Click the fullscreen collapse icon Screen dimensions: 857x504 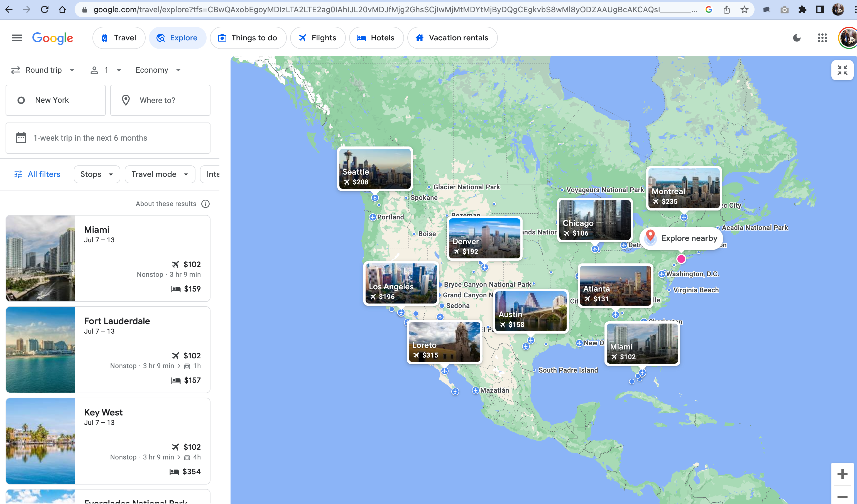tap(843, 69)
